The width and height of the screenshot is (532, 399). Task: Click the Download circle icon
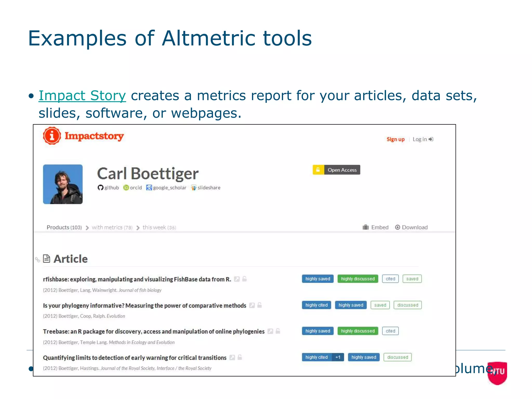pos(397,227)
